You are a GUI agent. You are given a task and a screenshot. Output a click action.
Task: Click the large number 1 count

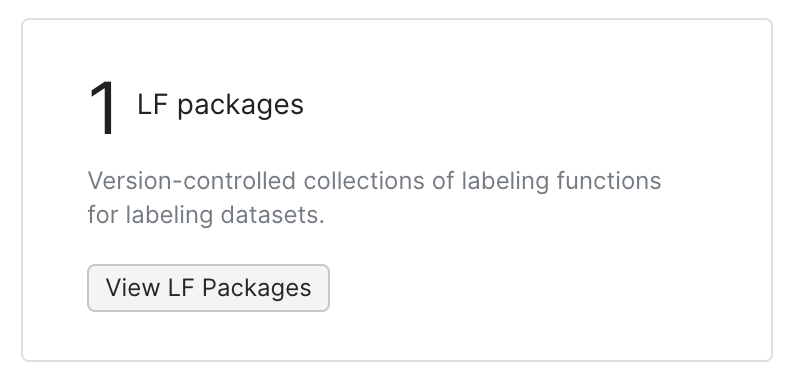[102, 109]
